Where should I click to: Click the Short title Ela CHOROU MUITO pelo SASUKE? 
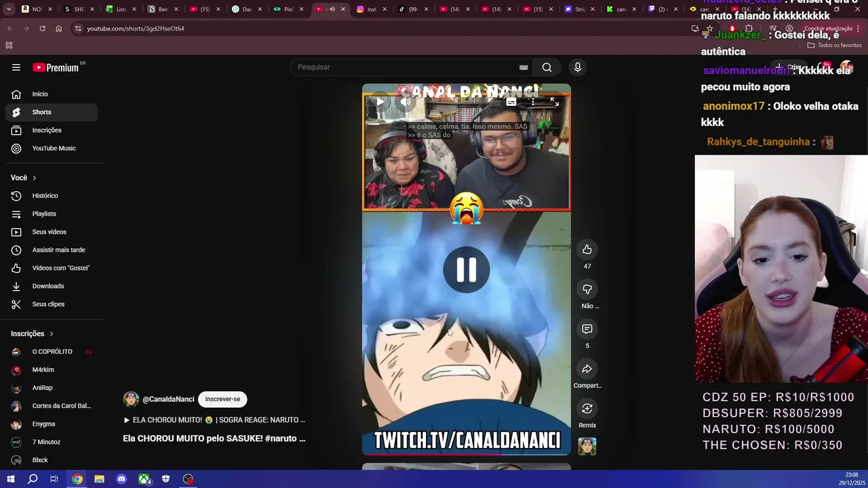[214, 439]
